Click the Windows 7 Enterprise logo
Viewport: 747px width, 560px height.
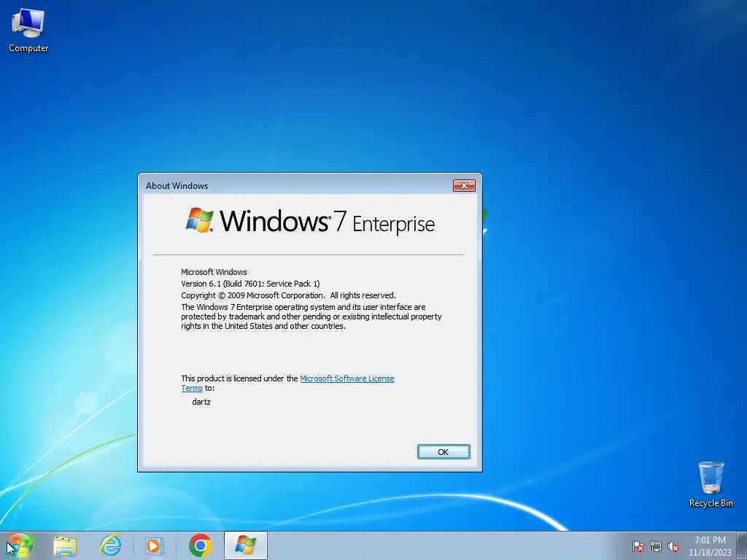point(310,222)
